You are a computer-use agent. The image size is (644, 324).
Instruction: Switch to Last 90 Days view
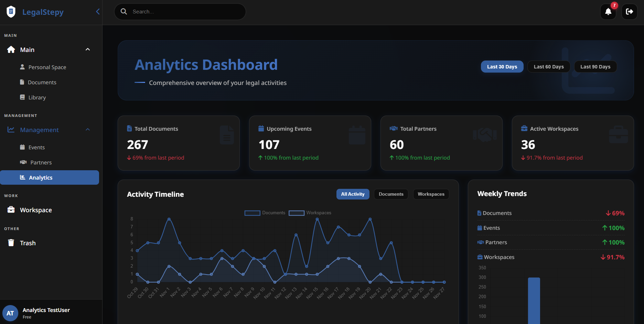tap(595, 66)
